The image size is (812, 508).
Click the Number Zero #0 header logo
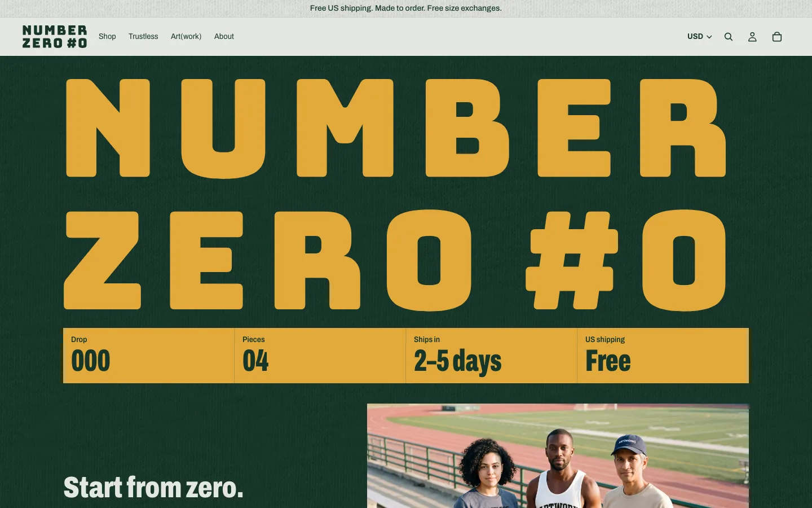(x=55, y=37)
